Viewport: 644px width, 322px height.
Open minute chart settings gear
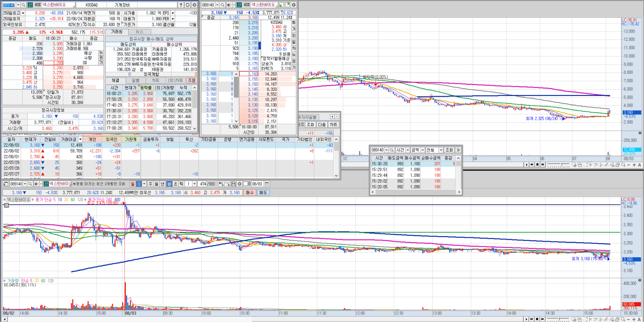pos(240,184)
